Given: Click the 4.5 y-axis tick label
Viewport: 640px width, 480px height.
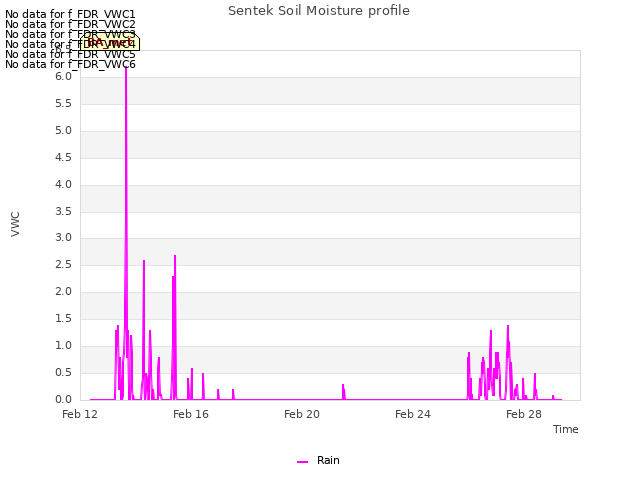Looking at the screenshot, I should (63, 158).
